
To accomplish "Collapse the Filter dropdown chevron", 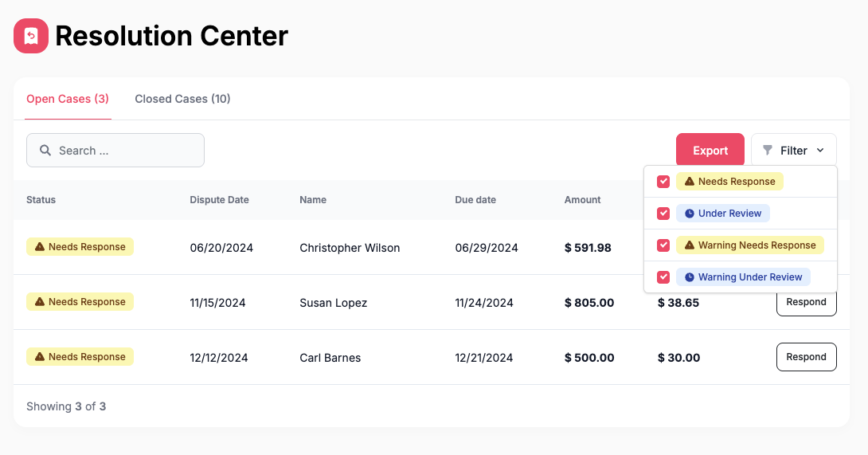I will (820, 150).
